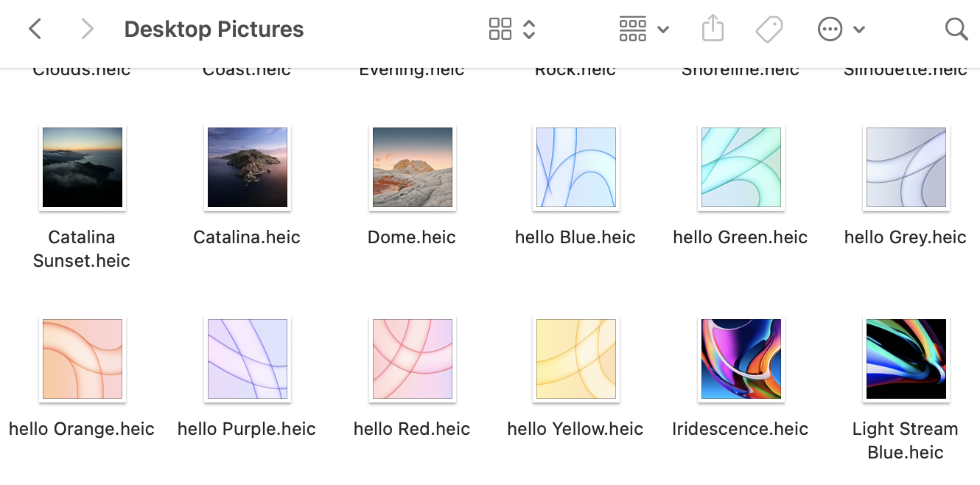Viewport: 980px width, 485px height.
Task: Select the Catalina Sunset.heic thumbnail
Action: tap(83, 167)
